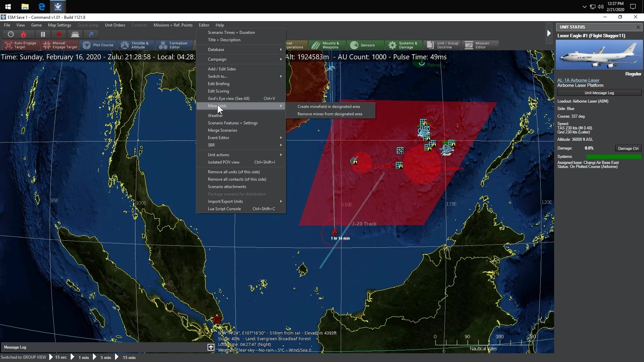Open the Help menu

point(220,25)
